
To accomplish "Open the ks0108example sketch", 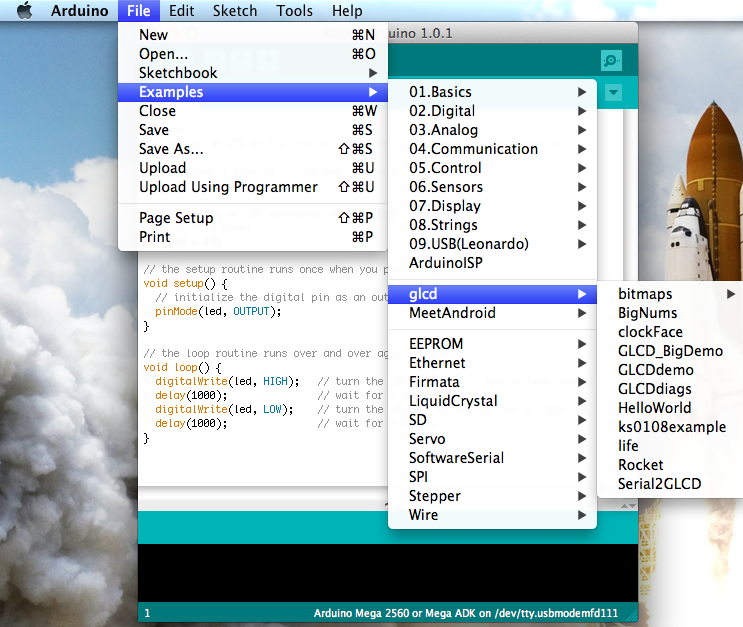I will click(x=670, y=427).
